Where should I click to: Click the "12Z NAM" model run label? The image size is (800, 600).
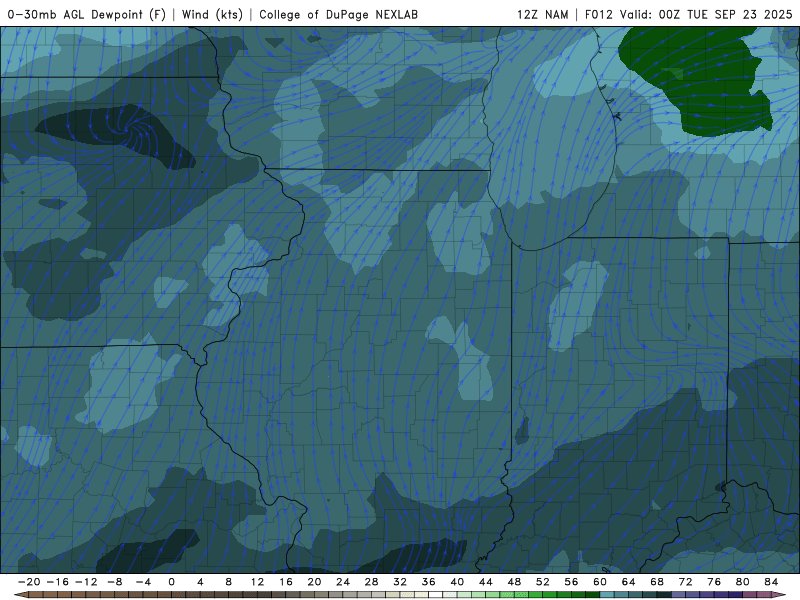pyautogui.click(x=542, y=14)
